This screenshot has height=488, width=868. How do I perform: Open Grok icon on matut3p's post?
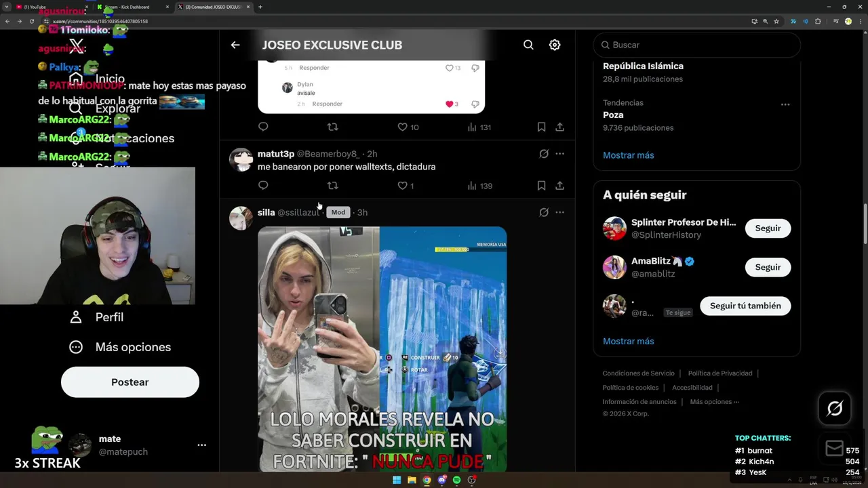(x=544, y=154)
